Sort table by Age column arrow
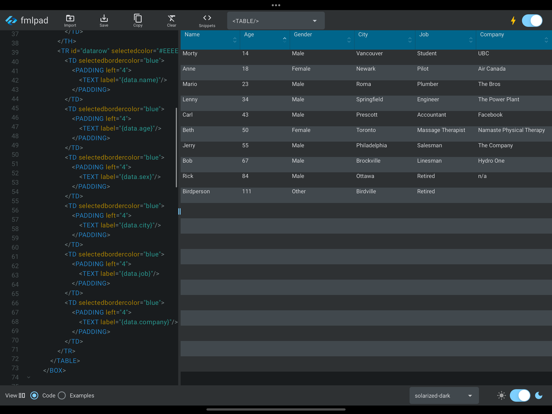Screen dimensions: 552x414 [284, 38]
